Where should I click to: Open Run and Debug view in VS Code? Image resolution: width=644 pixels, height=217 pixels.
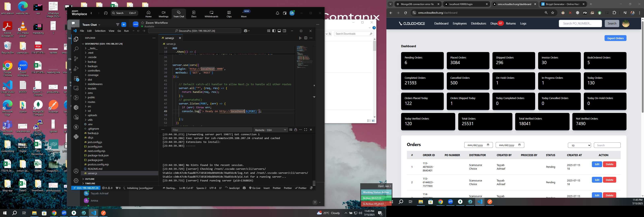76,69
